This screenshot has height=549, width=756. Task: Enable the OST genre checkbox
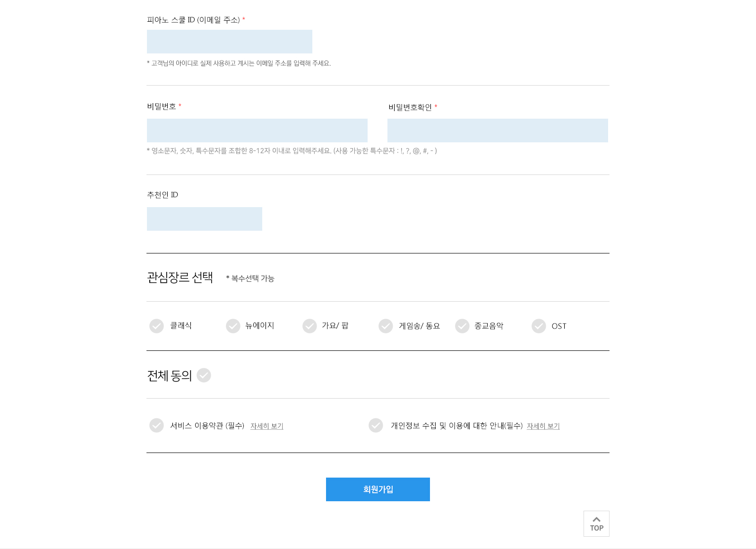click(539, 326)
